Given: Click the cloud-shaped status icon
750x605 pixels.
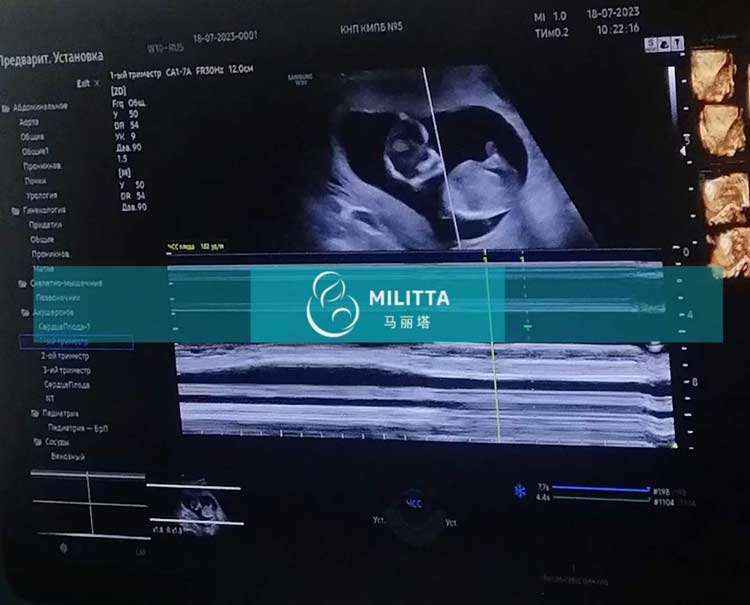Looking at the screenshot, I should (664, 44).
